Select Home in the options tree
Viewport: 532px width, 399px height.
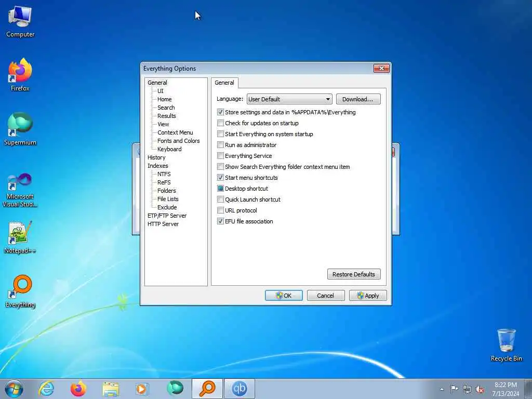click(164, 99)
